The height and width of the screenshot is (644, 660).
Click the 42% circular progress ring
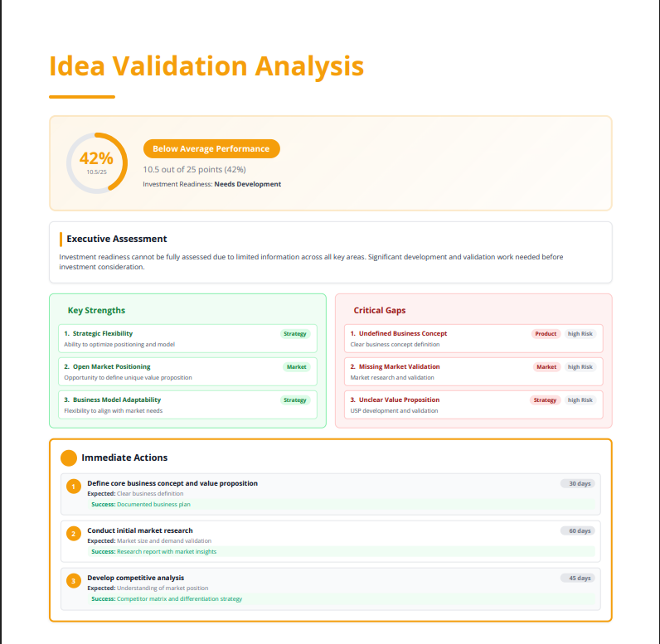tap(96, 162)
